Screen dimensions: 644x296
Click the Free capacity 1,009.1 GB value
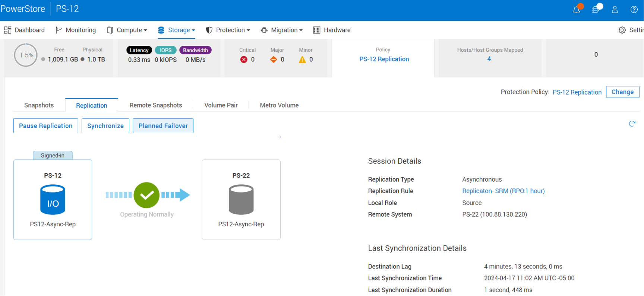click(63, 60)
